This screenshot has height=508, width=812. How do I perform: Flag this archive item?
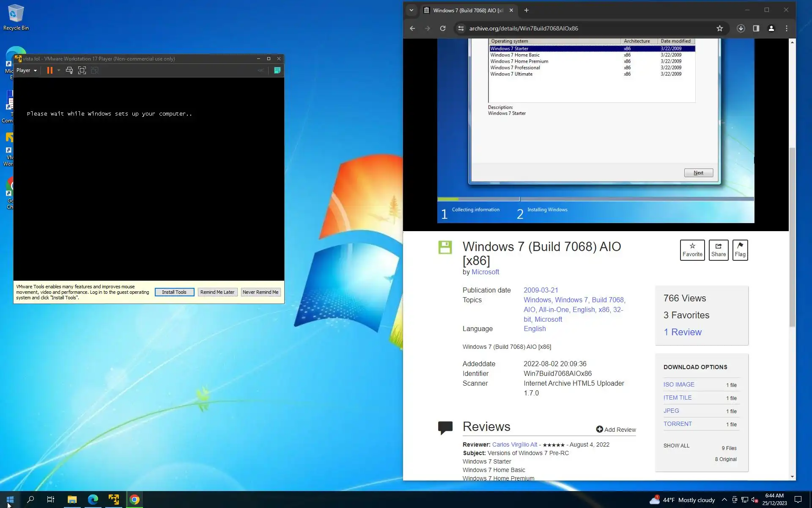(x=740, y=250)
